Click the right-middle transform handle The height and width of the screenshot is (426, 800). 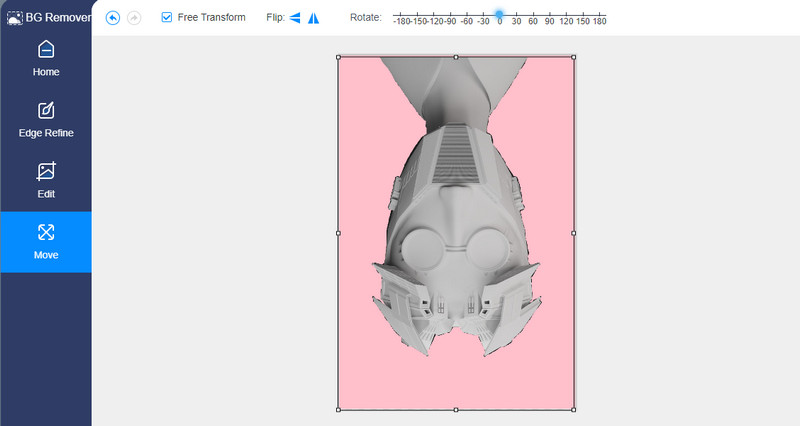point(573,233)
